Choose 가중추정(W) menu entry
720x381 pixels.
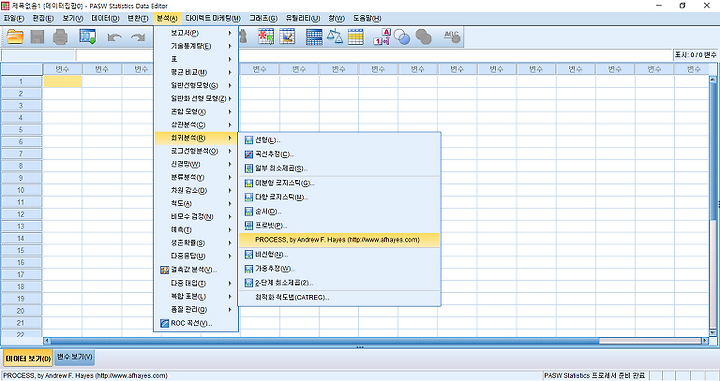[339, 269]
